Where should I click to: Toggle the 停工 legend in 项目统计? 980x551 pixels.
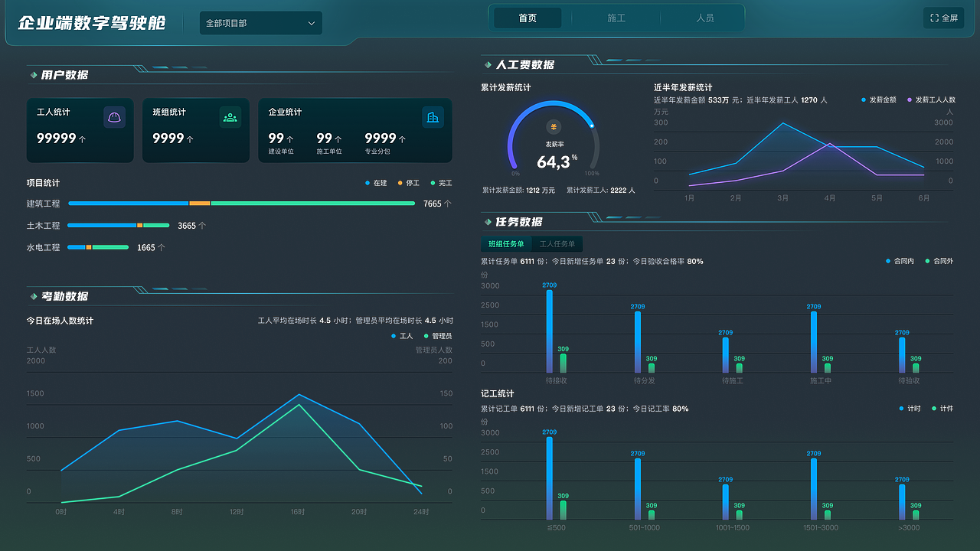pyautogui.click(x=407, y=183)
